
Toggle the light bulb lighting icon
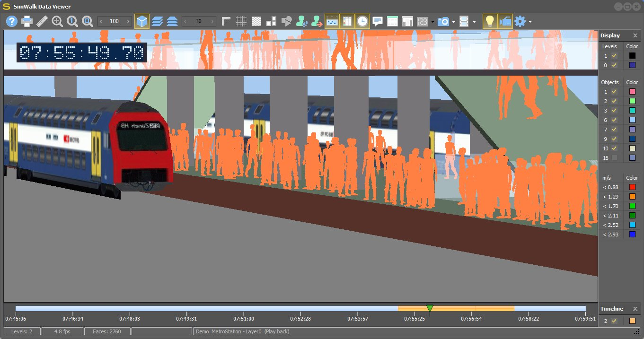pos(490,21)
